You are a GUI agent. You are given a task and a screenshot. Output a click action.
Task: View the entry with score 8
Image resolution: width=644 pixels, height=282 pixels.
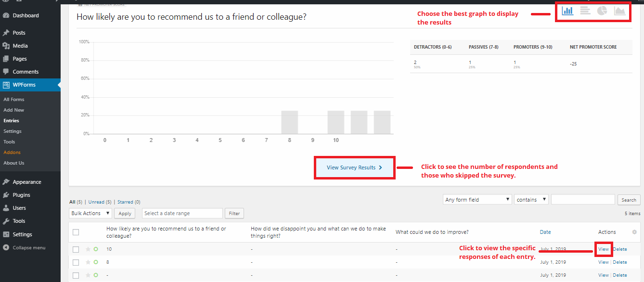[604, 262]
